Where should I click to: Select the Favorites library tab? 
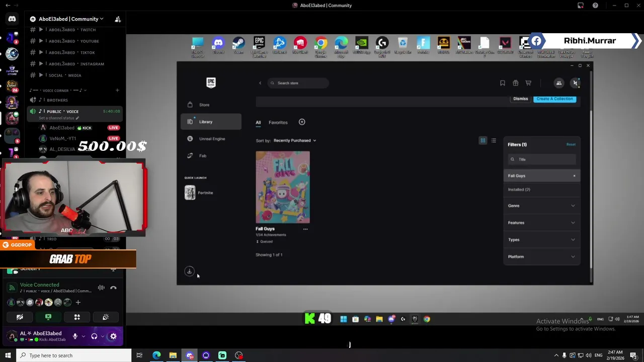[x=278, y=122]
